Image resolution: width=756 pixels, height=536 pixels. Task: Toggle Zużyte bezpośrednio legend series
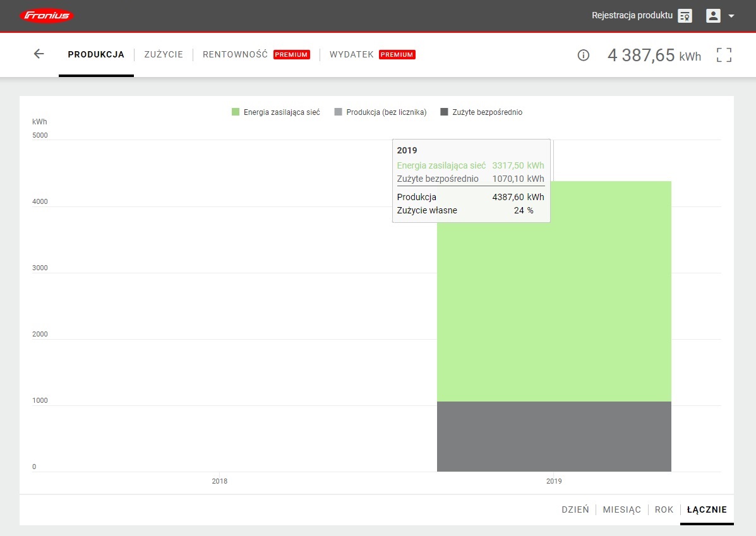481,112
